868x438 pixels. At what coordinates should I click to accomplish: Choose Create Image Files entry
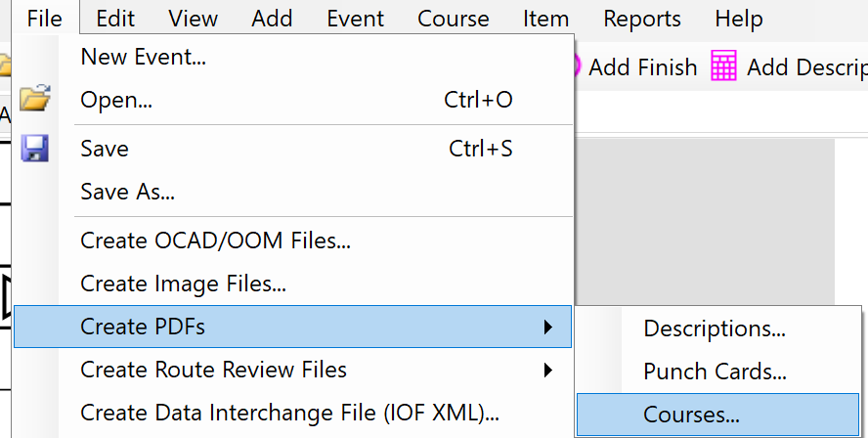(183, 285)
